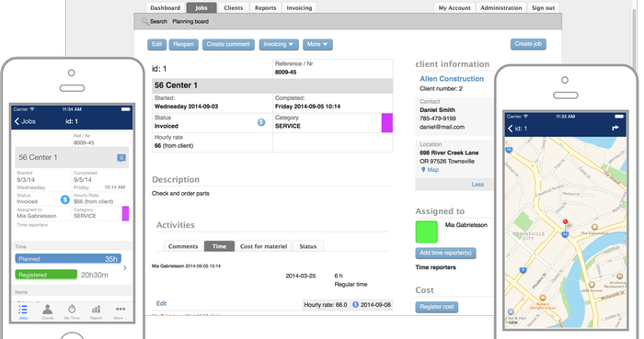
Task: Click the Search link in the toolbar
Action: (x=158, y=21)
